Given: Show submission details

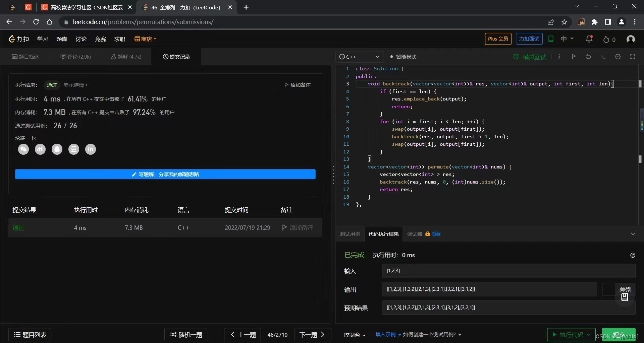Looking at the screenshot, I should coord(75,85).
